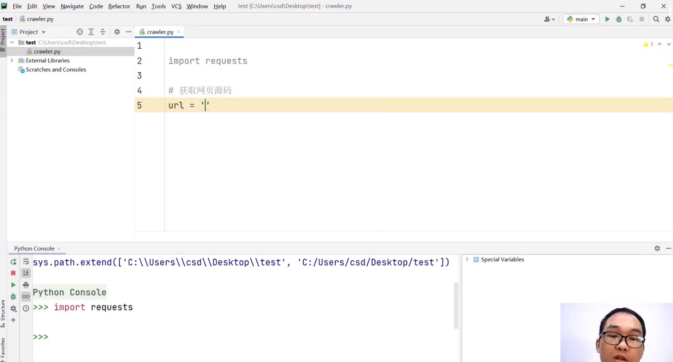Toggle Scroll to End in the console
The height and width of the screenshot is (362, 673).
(26, 273)
